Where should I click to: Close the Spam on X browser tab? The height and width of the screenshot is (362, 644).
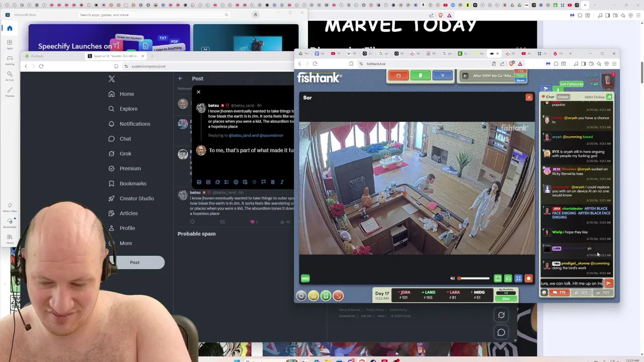[142, 56]
